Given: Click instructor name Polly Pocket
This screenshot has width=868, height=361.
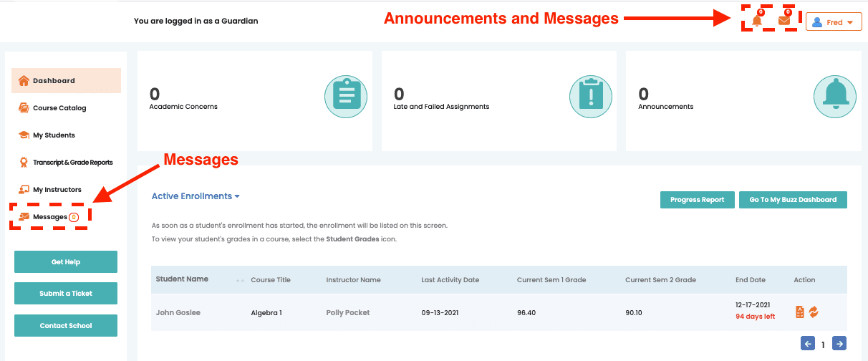Looking at the screenshot, I should [348, 313].
